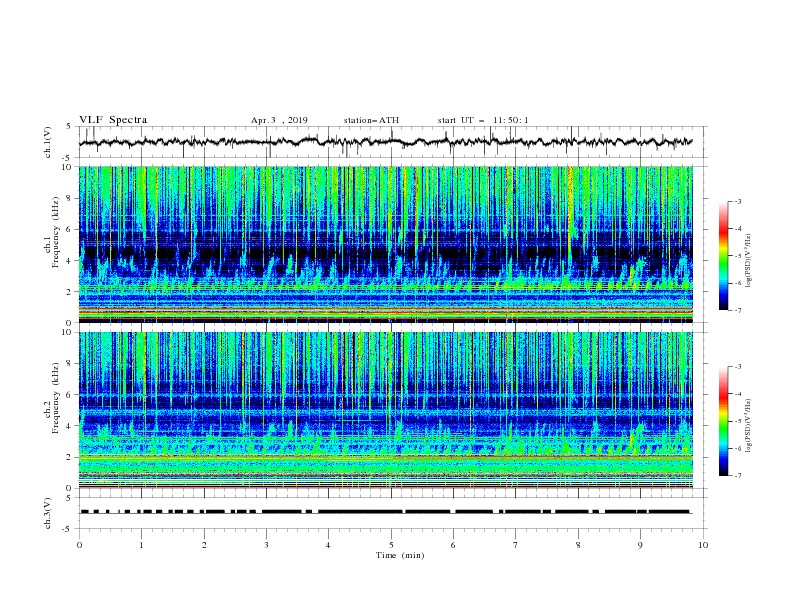Select ch.1 colorbar "log(PSD)(V²/Hz)" label
Viewport: 792px width, 612px height.
[x=749, y=261]
